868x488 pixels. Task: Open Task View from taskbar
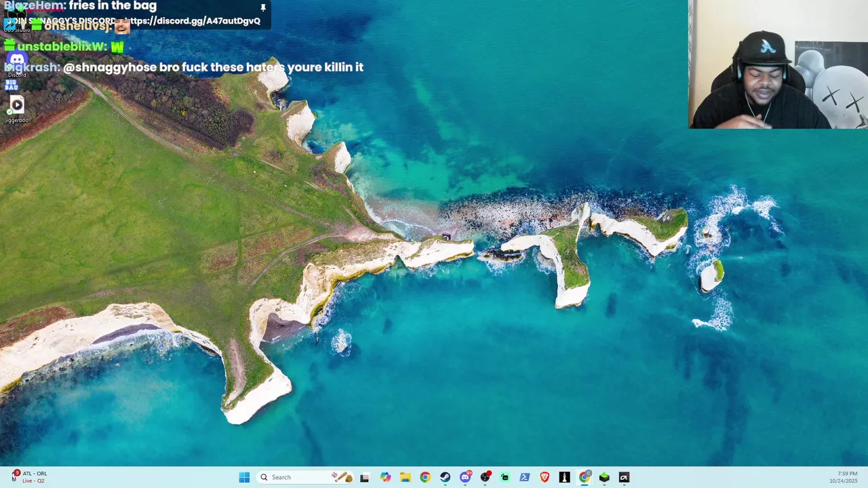tap(364, 477)
